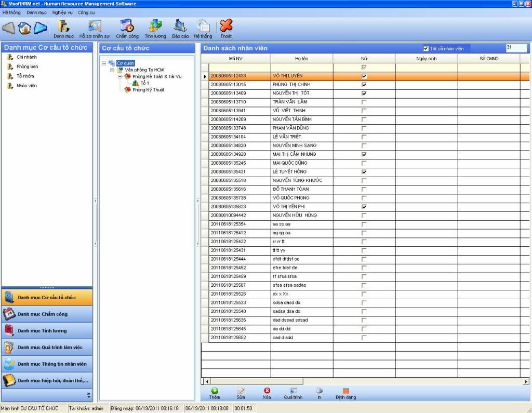This screenshot has width=532, height=413.
Task: Click employee code 20080605133748
Action: click(x=229, y=128)
